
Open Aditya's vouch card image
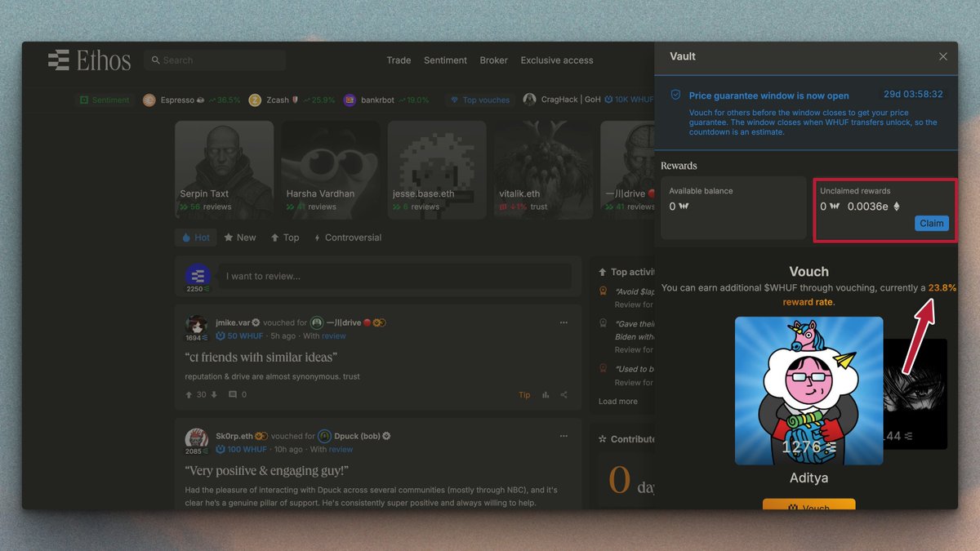point(808,391)
